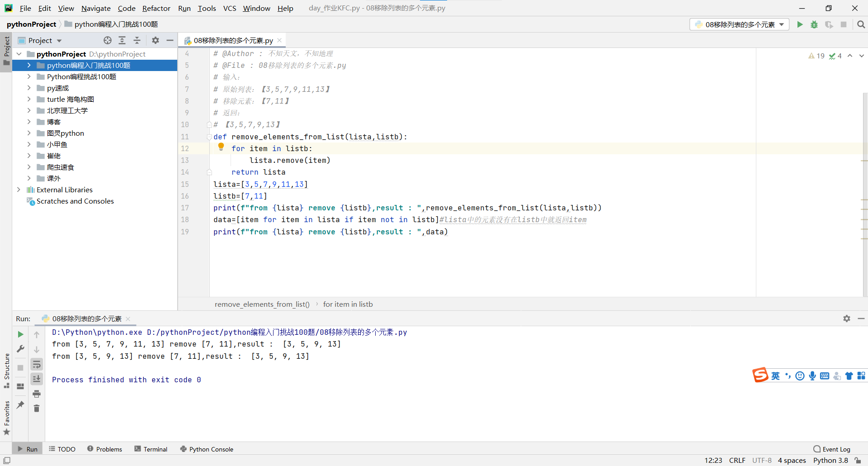Open run configuration dropdown 08移除列表的多个元素
Screen dimensions: 868x466
[739, 24]
